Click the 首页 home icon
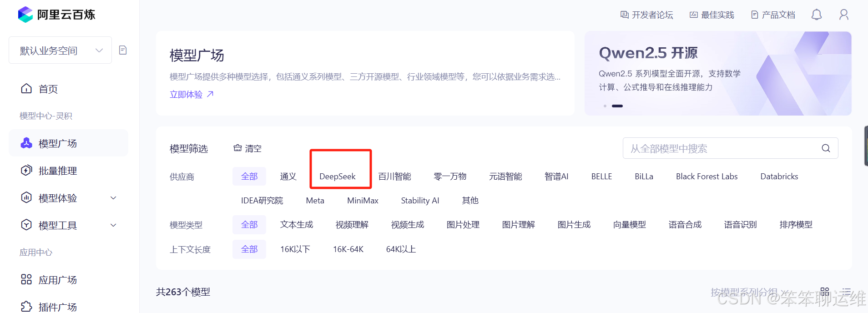Screen dimensions: 868x313 coord(26,88)
